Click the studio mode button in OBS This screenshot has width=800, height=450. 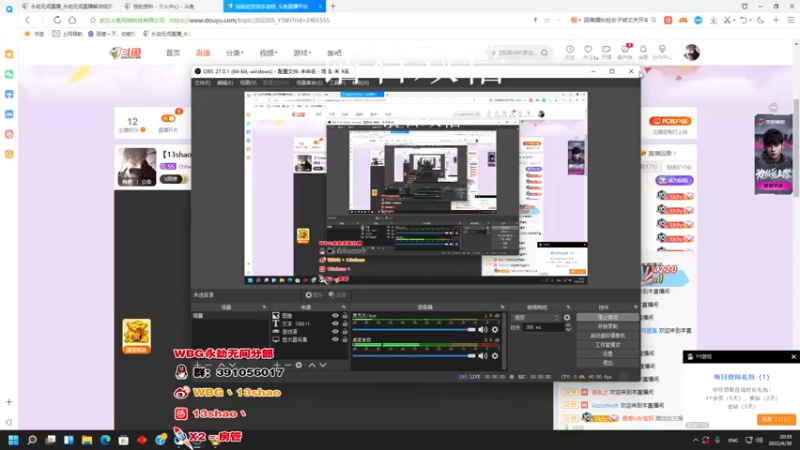[x=607, y=345]
